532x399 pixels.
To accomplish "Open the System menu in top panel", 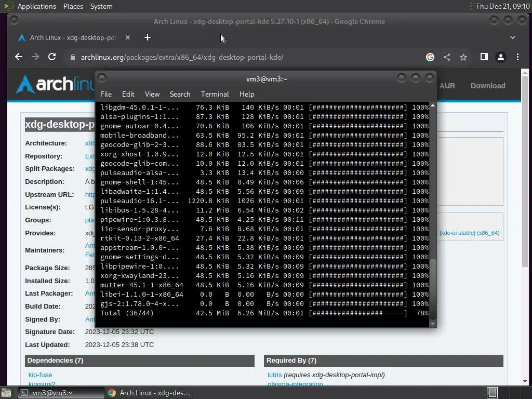I will (x=101, y=6).
